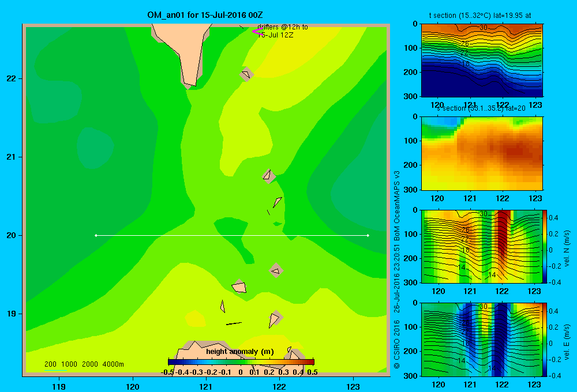Open the northward velocity section panel

pyautogui.click(x=482, y=246)
